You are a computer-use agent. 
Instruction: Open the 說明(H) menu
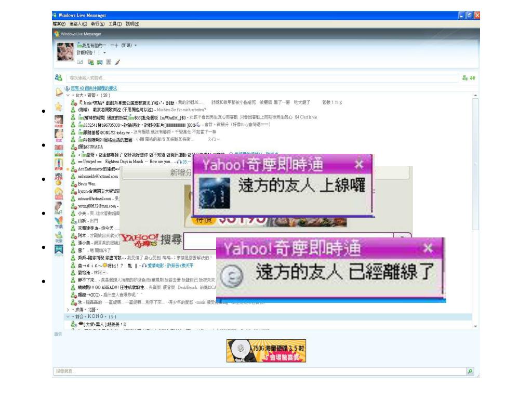click(x=132, y=24)
